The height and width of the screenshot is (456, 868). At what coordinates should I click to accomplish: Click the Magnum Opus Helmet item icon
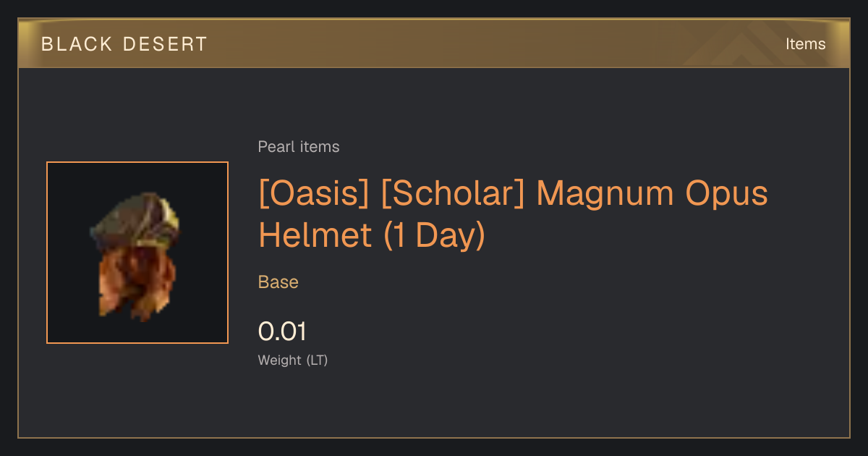[137, 253]
